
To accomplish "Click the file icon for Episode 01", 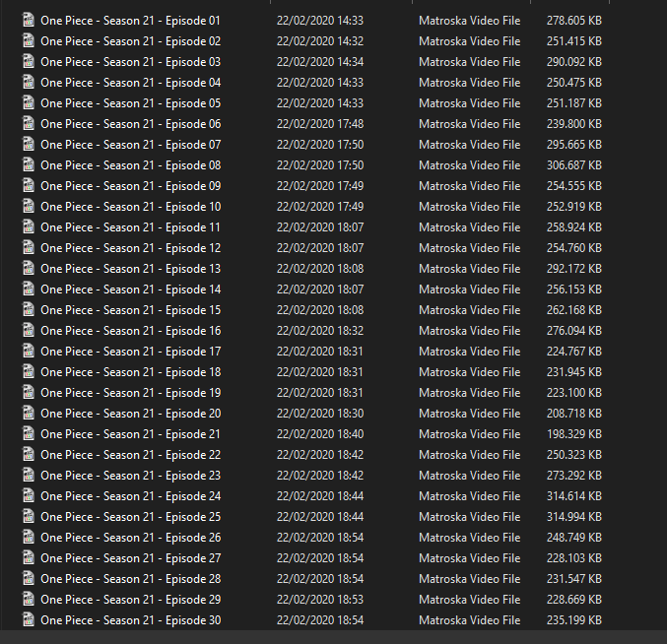I will (x=29, y=20).
